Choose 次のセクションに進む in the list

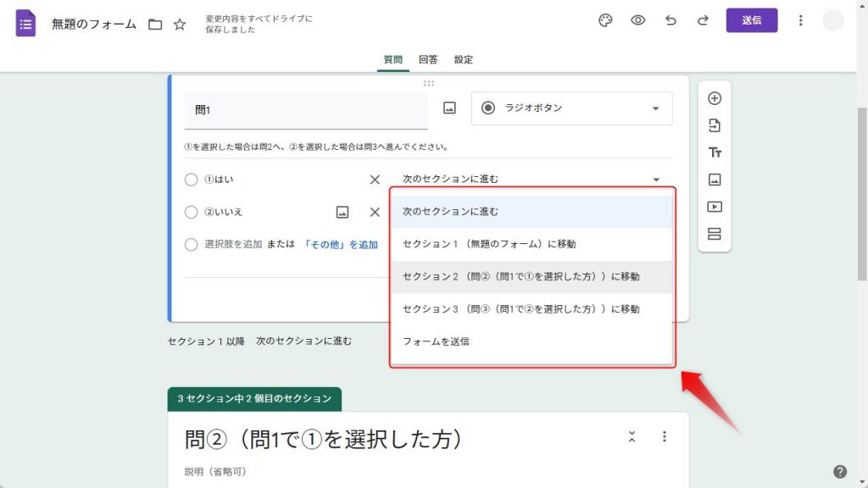[531, 212]
